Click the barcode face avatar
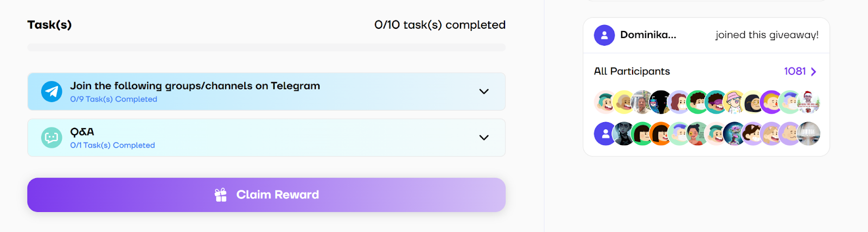 coord(809,134)
